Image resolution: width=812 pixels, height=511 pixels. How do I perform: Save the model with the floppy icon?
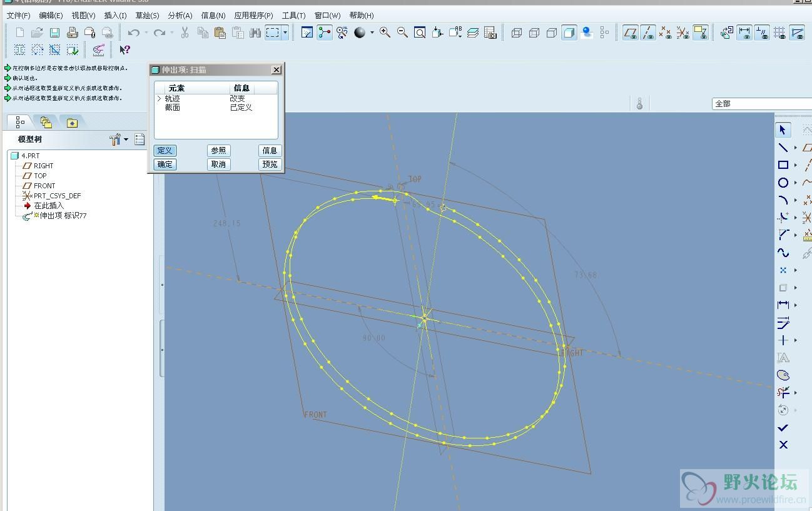tap(54, 33)
